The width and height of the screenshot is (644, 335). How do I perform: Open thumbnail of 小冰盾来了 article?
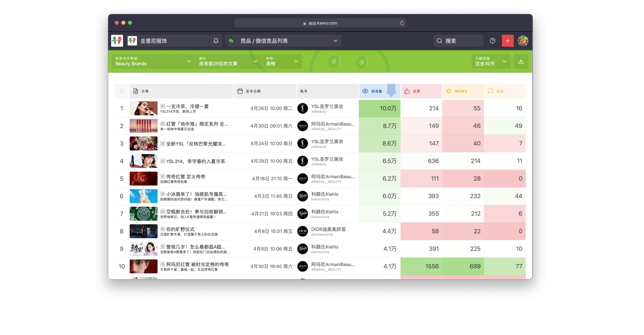pyautogui.click(x=144, y=196)
